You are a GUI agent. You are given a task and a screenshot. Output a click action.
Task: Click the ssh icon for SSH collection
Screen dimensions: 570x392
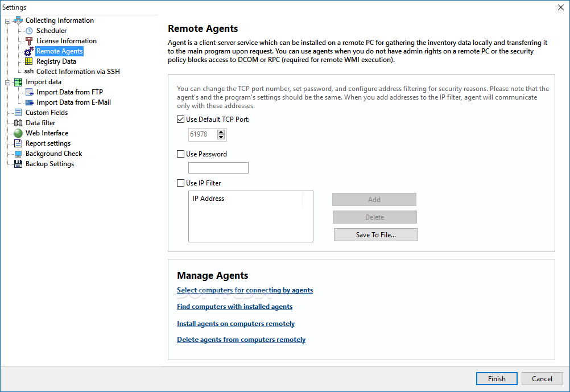click(x=28, y=71)
